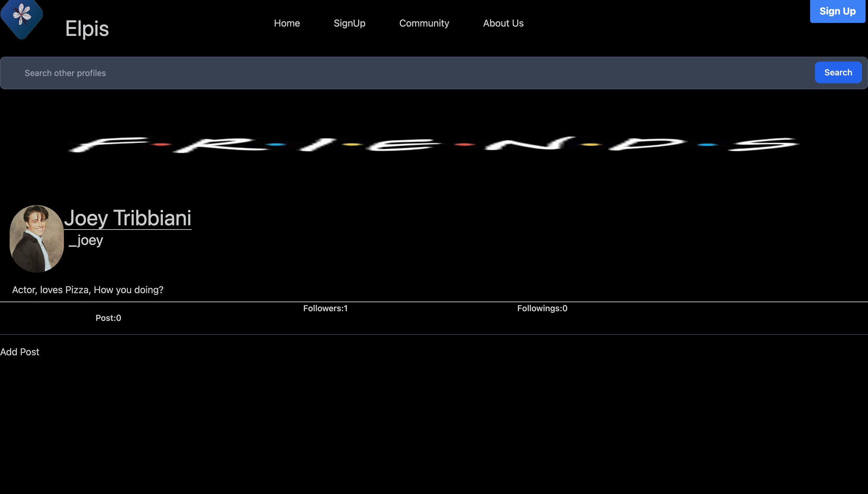The width and height of the screenshot is (868, 494).
Task: Select the profile cover image area
Action: point(434,141)
